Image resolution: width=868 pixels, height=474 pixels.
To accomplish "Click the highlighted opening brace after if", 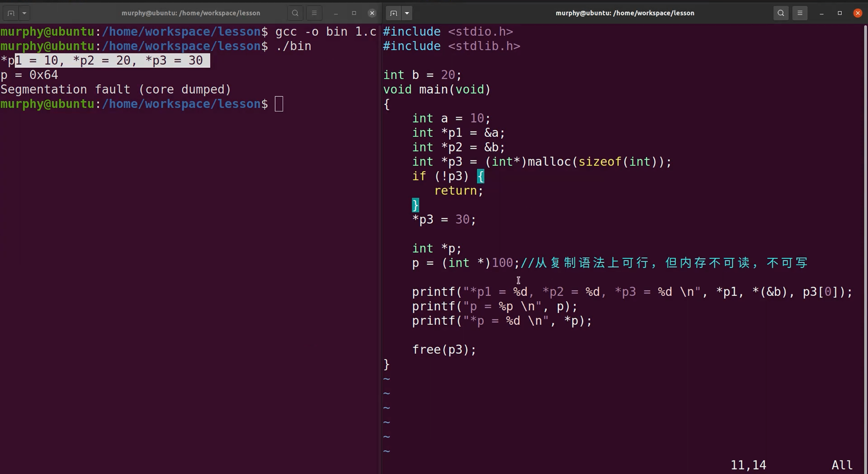I will (480, 176).
